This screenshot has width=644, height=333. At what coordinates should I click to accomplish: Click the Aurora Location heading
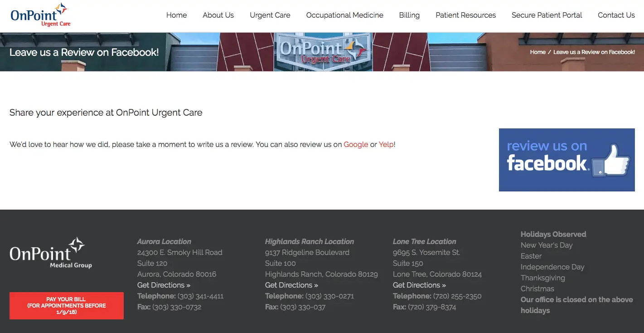[x=164, y=241]
